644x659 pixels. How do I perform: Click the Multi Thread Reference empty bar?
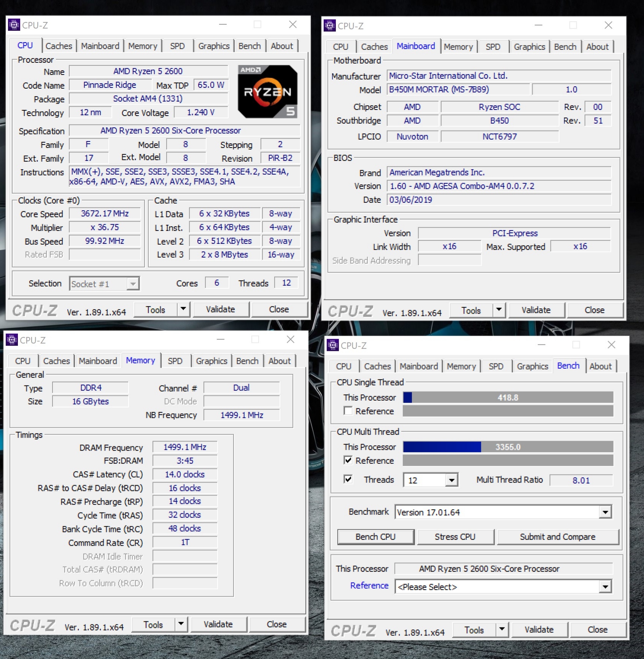[x=508, y=460]
